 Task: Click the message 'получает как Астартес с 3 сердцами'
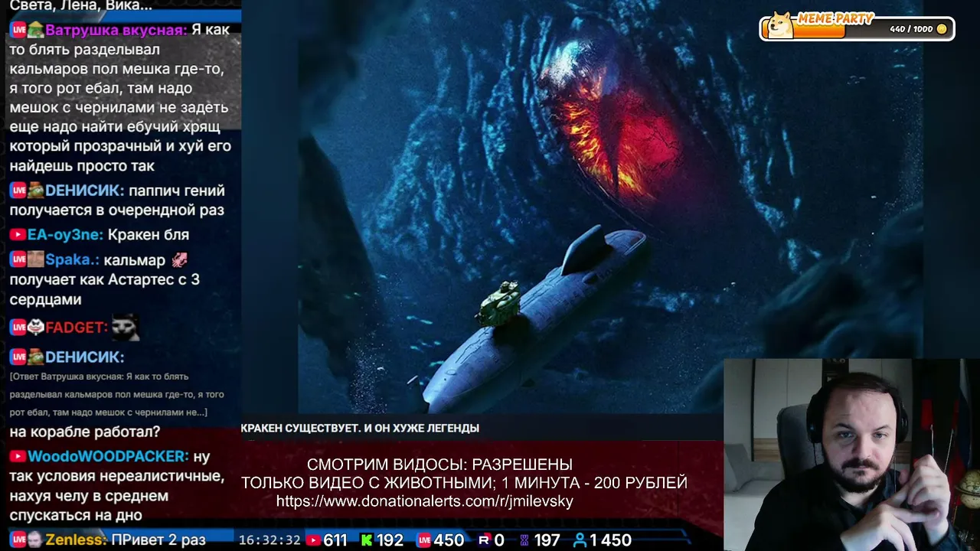pyautogui.click(x=104, y=289)
